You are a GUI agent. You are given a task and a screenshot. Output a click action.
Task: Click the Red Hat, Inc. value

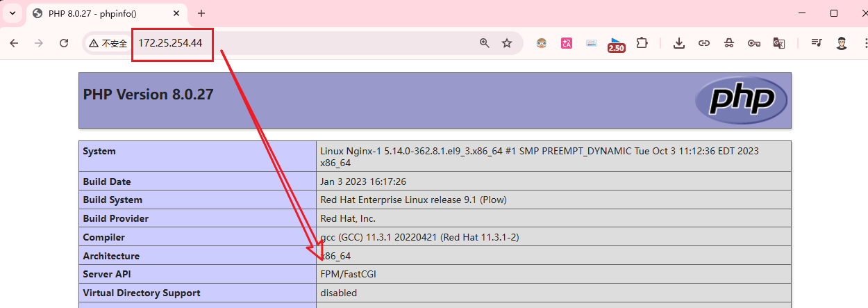[349, 218]
